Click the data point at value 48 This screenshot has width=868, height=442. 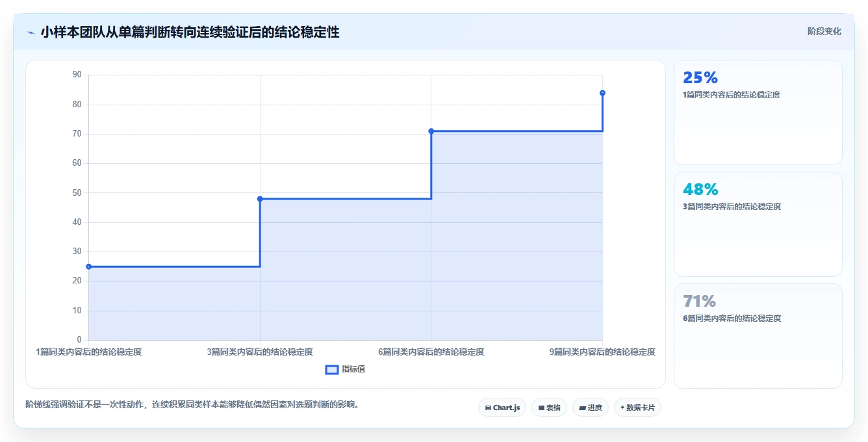pyautogui.click(x=260, y=199)
